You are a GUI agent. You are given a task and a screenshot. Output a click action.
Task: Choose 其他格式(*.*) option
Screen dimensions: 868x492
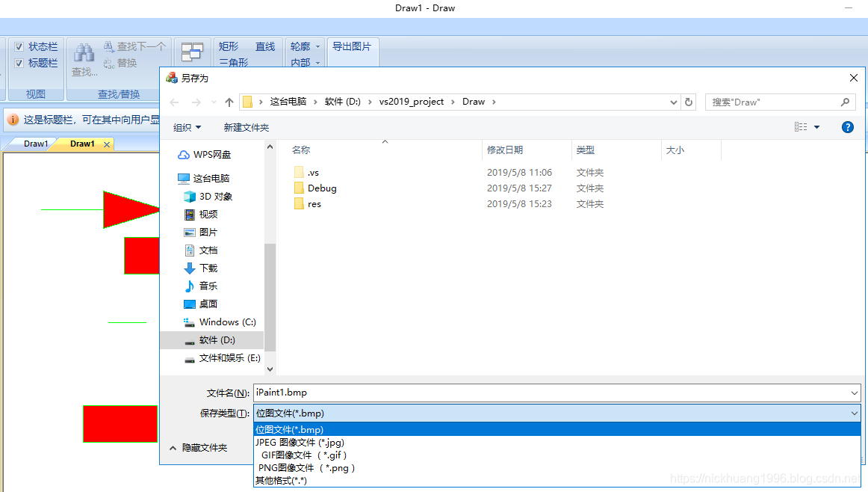[557, 480]
